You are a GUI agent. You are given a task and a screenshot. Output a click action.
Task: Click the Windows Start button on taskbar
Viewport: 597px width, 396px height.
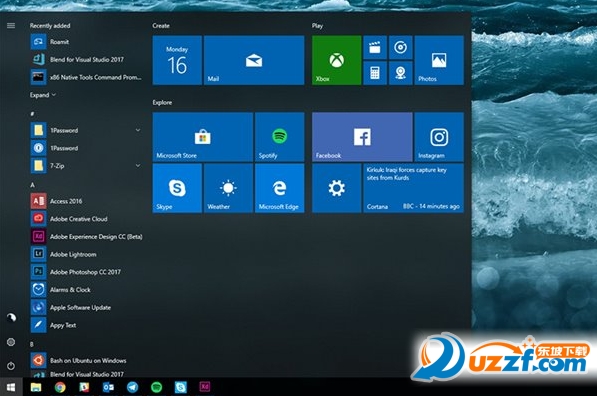[x=11, y=387]
